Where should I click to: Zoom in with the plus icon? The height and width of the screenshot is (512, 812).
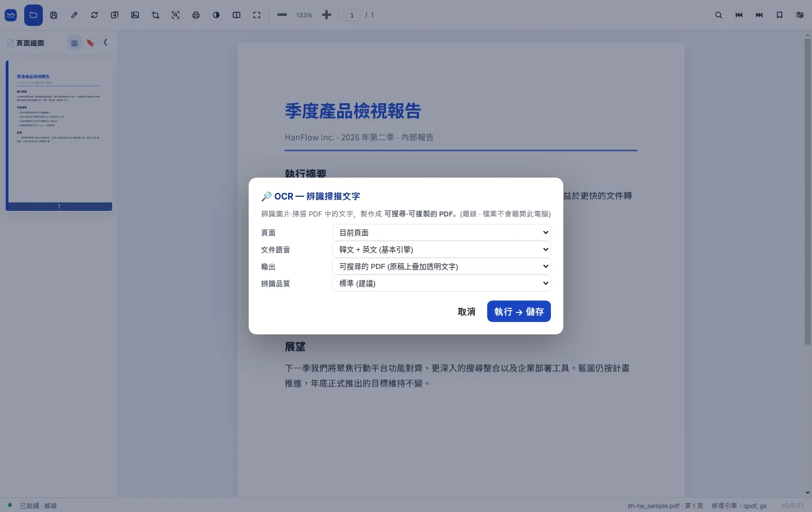(x=326, y=15)
